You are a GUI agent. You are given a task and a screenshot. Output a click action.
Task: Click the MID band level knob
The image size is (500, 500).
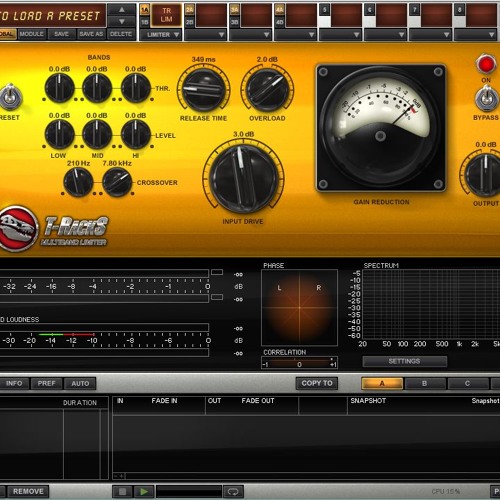pos(97,135)
